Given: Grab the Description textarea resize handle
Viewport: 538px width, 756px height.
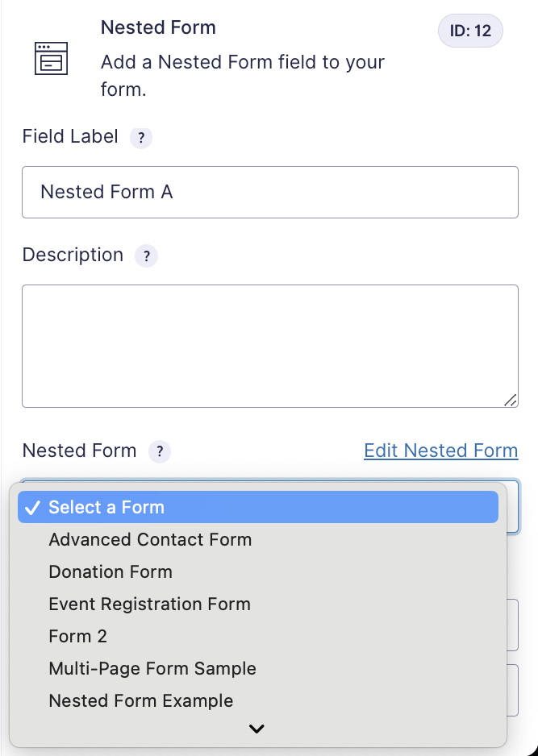Looking at the screenshot, I should click(x=511, y=401).
